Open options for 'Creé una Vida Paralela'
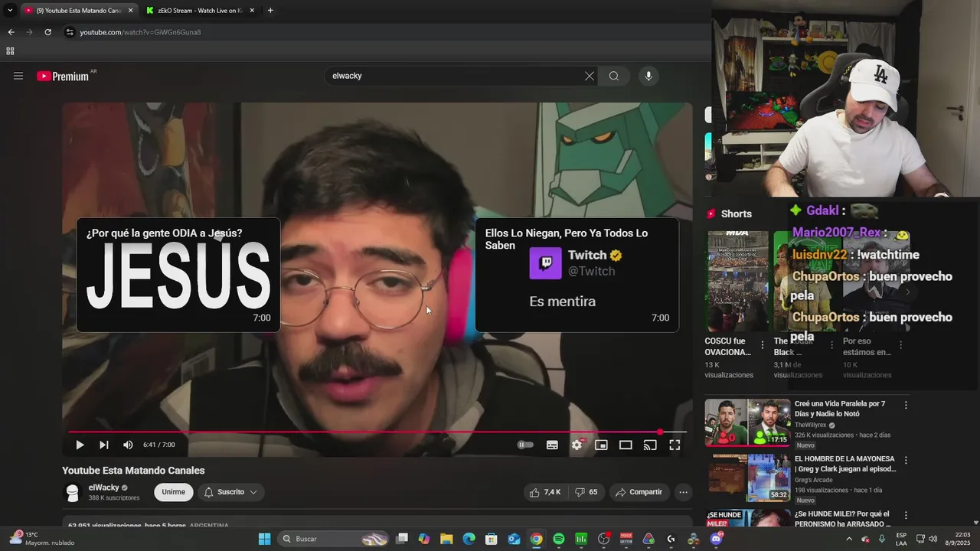 (x=906, y=405)
